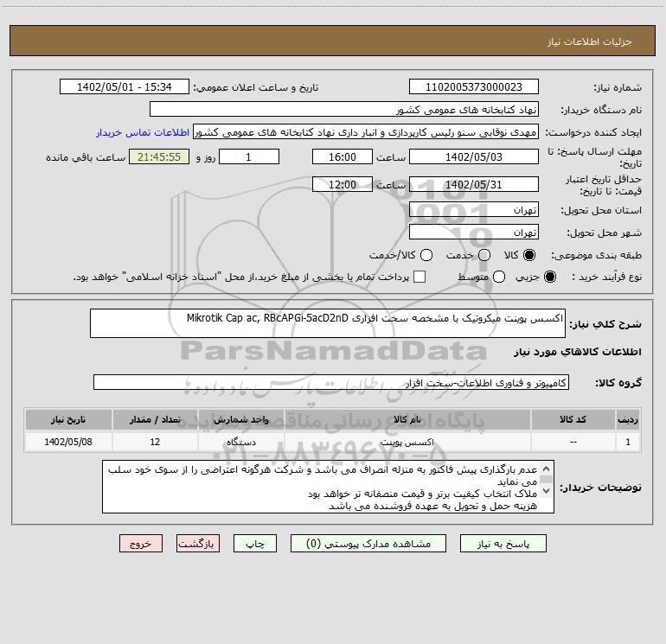Click the quantity cell showing 12
The height and width of the screenshot is (644, 666).
(x=155, y=442)
